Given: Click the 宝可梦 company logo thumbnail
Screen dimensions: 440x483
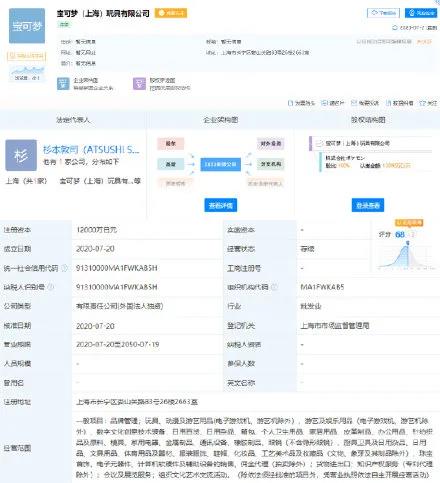Looking at the screenshot, I should [x=27, y=26].
